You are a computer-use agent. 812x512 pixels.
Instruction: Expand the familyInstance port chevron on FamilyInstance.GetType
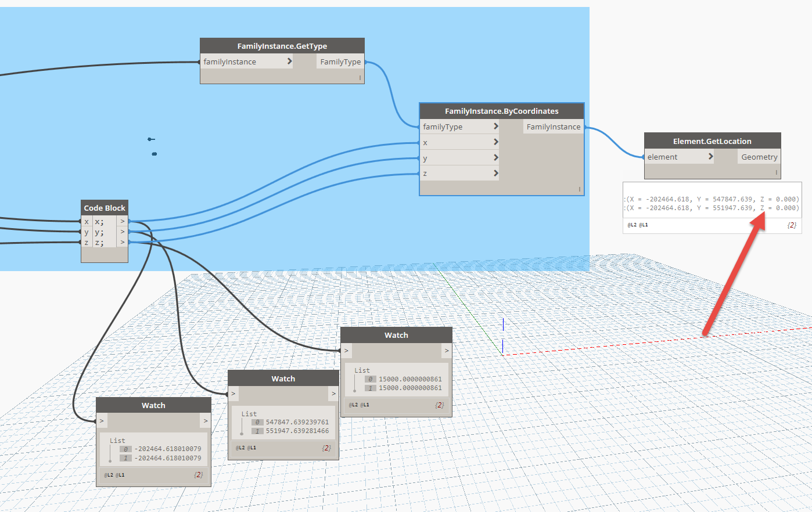(x=289, y=61)
